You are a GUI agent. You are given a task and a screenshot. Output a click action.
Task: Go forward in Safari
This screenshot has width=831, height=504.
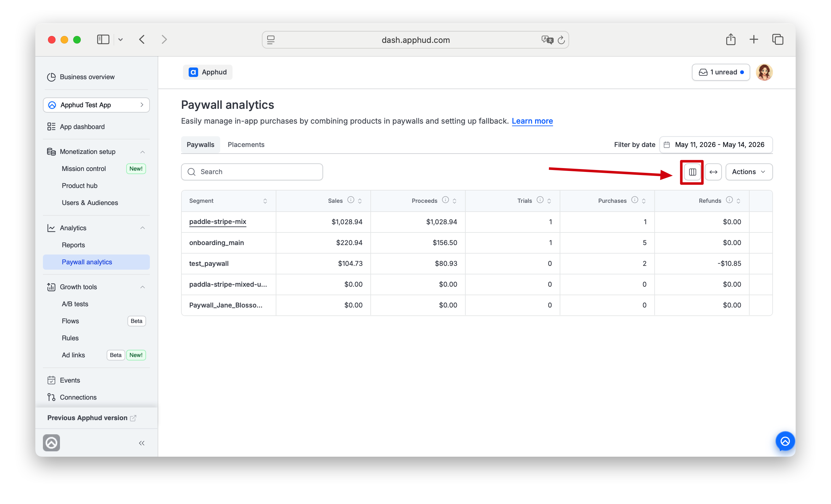point(164,39)
